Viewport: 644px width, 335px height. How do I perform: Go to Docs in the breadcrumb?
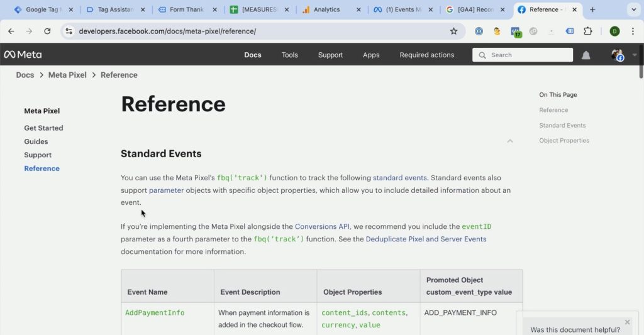click(25, 75)
